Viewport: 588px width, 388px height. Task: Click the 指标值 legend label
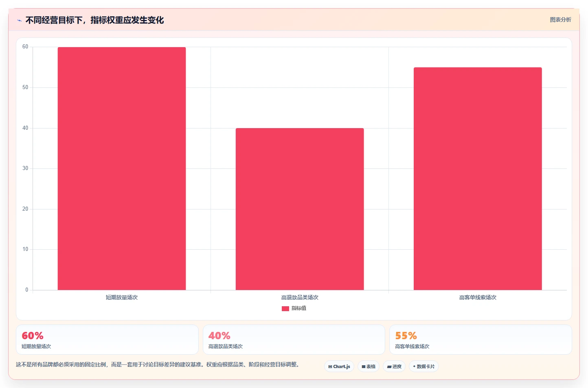(299, 308)
